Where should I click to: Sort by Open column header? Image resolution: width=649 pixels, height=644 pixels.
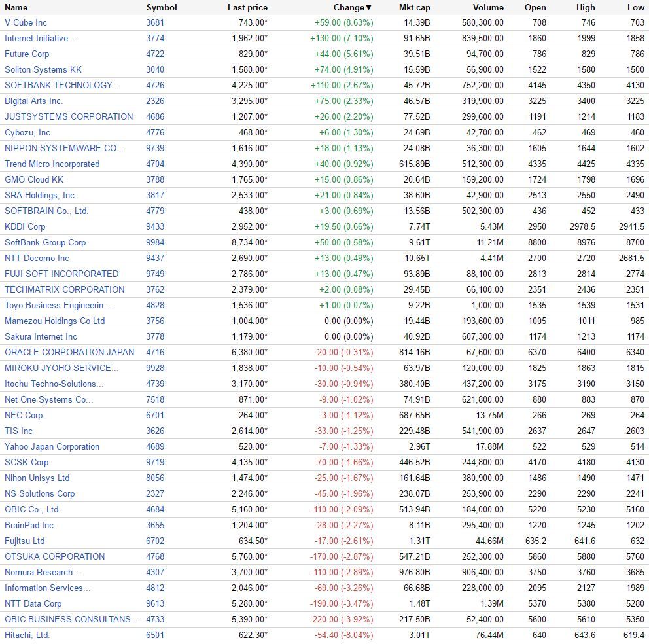(x=535, y=7)
